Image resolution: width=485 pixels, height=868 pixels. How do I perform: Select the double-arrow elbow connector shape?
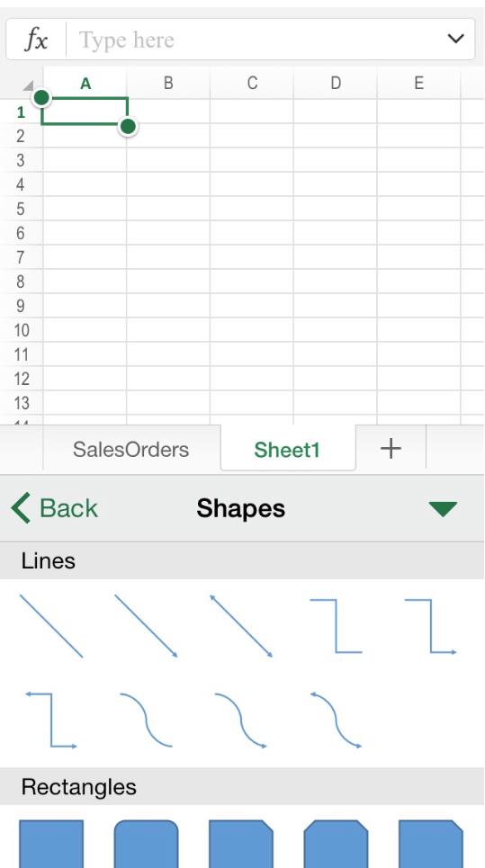click(51, 720)
